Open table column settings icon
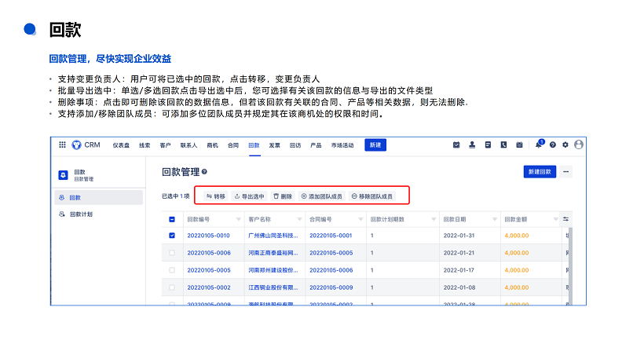This screenshot has height=362, width=644. pyautogui.click(x=565, y=219)
